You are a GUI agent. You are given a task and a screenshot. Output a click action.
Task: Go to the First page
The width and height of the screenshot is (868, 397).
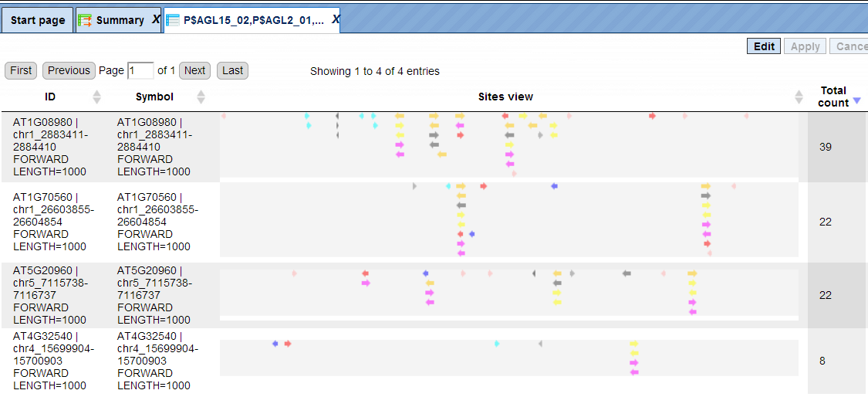click(21, 70)
